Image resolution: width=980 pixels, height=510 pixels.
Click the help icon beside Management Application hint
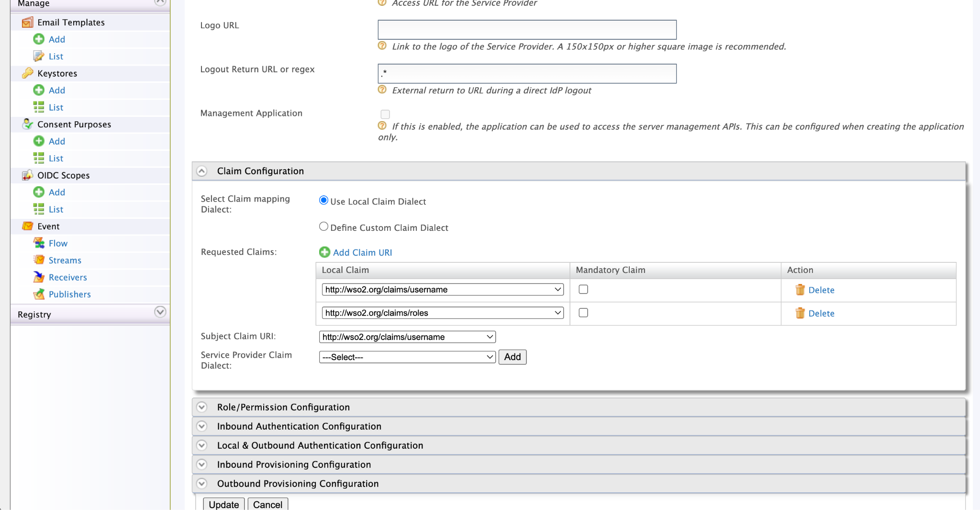click(x=382, y=126)
